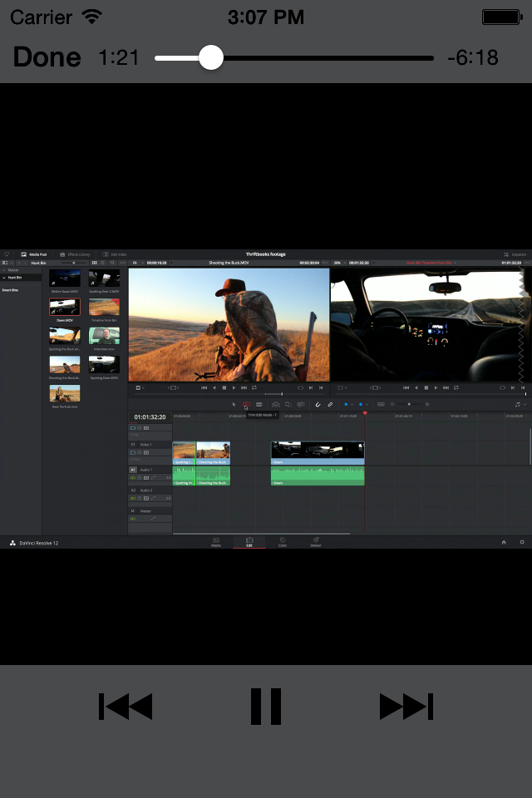Click the Insert Clip toolbar icon
The height and width of the screenshot is (798, 532).
click(275, 404)
